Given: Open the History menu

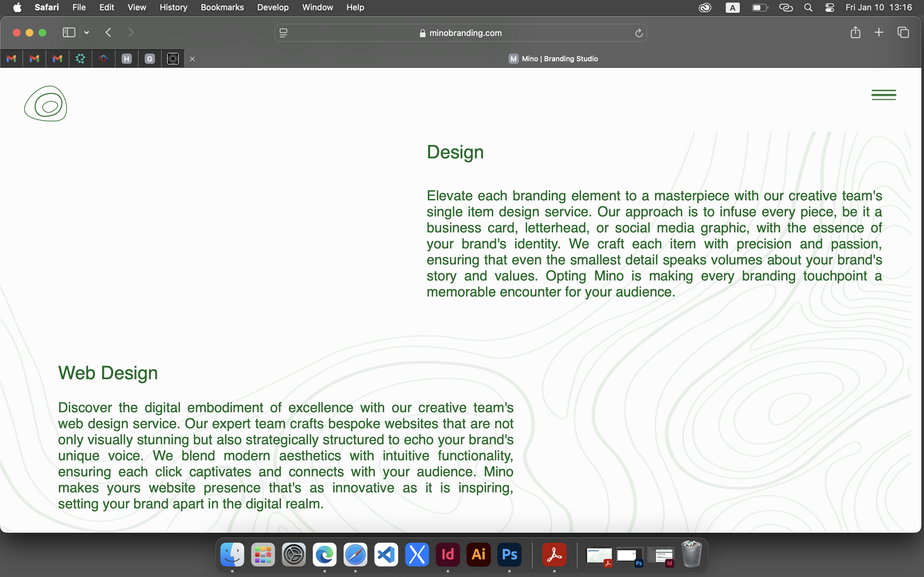Looking at the screenshot, I should point(173,7).
